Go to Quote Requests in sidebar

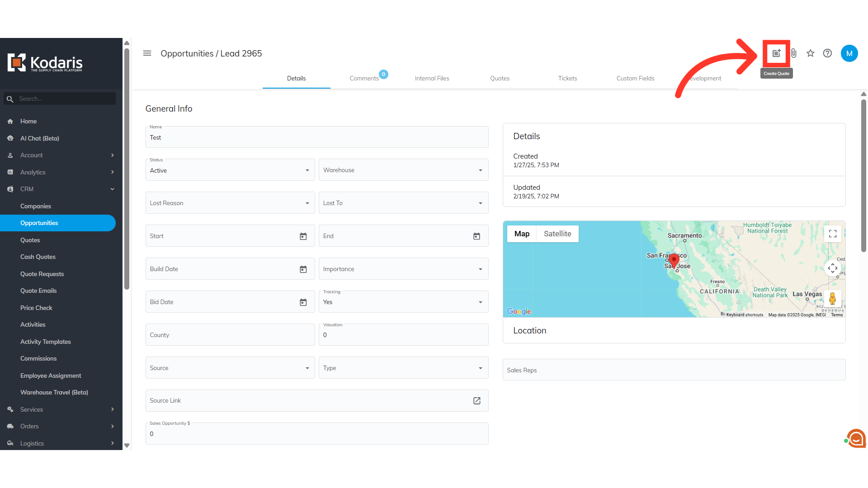pos(42,274)
